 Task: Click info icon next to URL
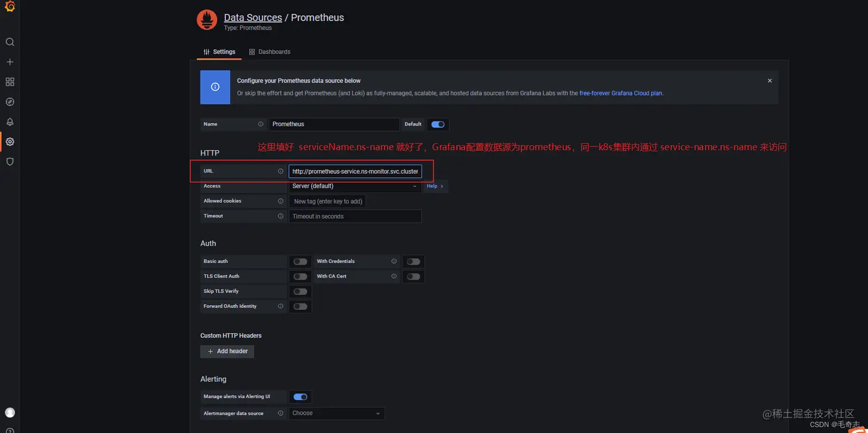(281, 171)
